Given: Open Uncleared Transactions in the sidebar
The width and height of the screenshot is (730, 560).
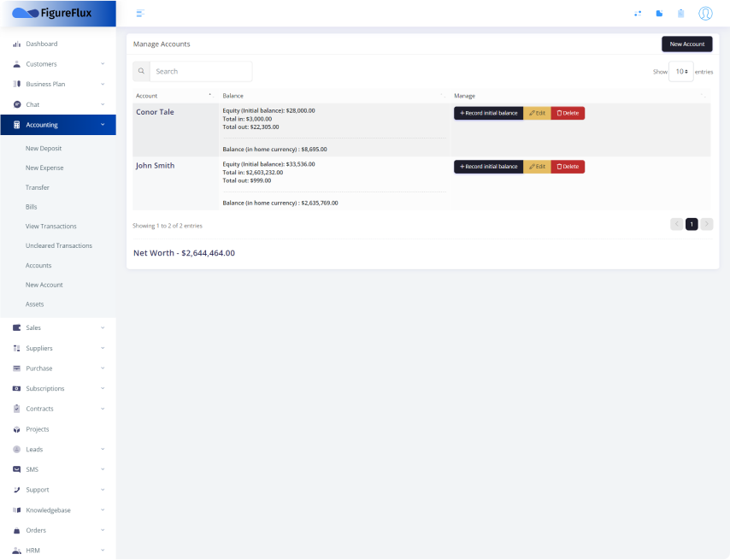Looking at the screenshot, I should pos(59,245).
